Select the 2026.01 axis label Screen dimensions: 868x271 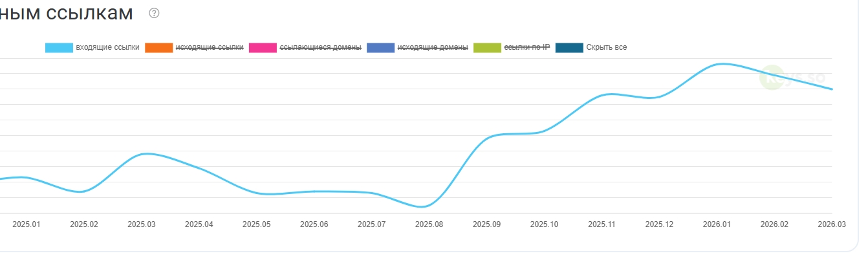717,224
